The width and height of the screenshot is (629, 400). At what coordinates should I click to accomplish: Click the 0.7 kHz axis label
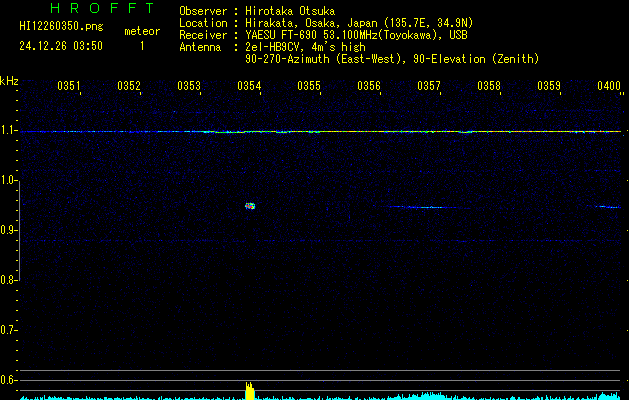tap(7, 330)
